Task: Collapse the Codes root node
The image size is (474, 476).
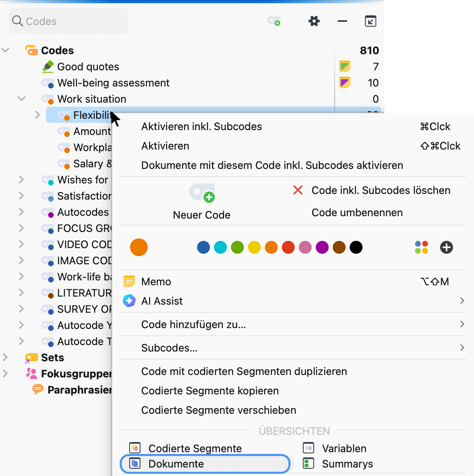Action: tap(6, 50)
